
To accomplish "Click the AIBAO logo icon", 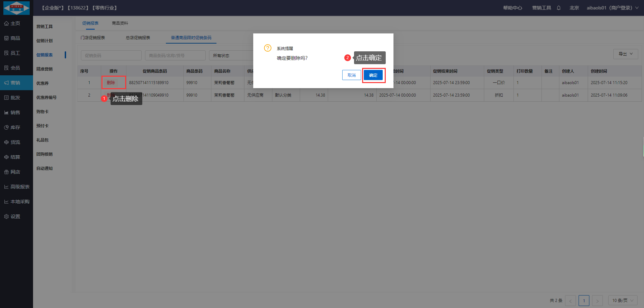I will (16, 8).
